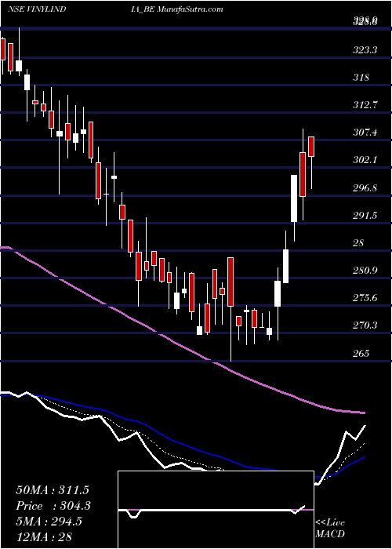Click the 265 price axis label

[361, 353]
